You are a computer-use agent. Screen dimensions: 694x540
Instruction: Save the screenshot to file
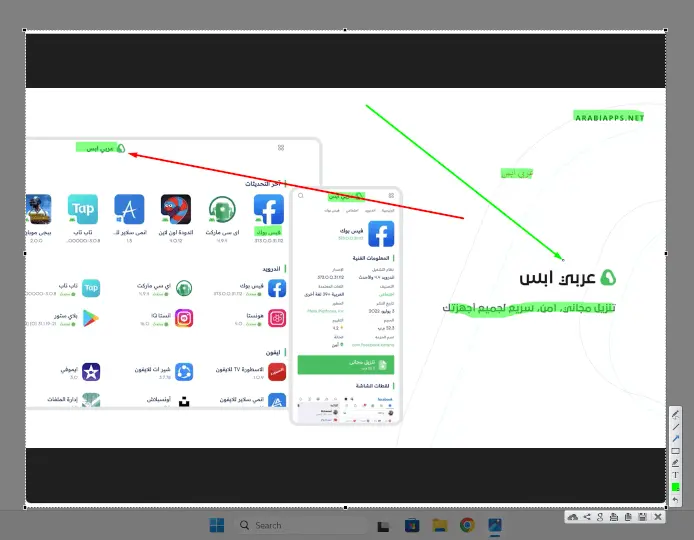tap(642, 517)
